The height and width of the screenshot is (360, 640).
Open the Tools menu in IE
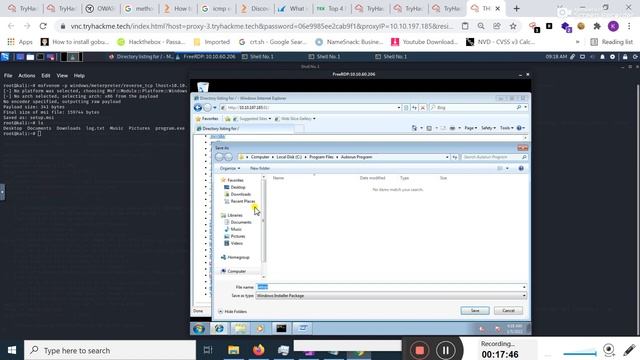(507, 128)
